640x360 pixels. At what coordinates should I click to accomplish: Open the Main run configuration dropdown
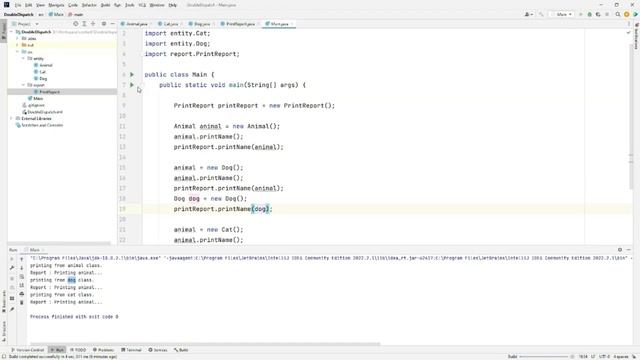[x=561, y=14]
